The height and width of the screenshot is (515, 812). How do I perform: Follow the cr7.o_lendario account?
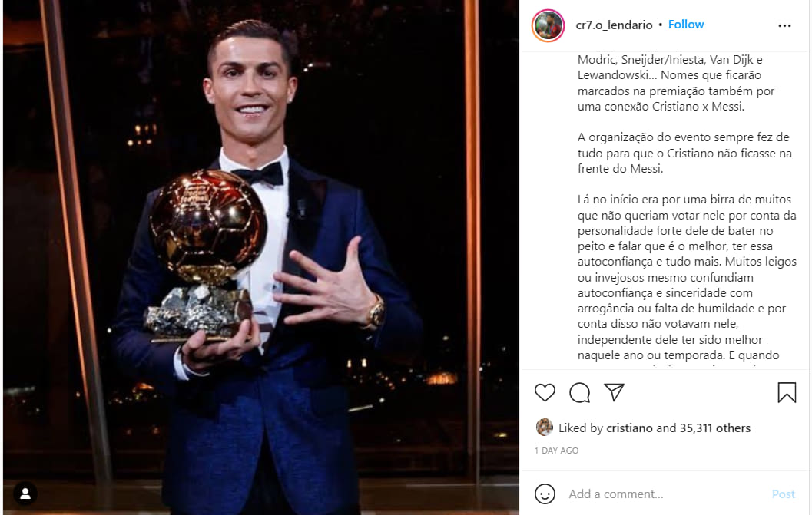pos(686,25)
